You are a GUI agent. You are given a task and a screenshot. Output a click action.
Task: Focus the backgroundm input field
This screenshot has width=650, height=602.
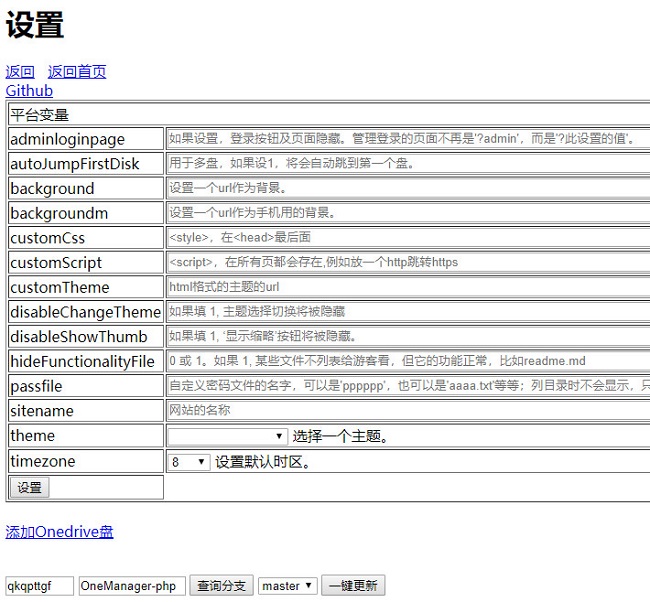click(408, 213)
